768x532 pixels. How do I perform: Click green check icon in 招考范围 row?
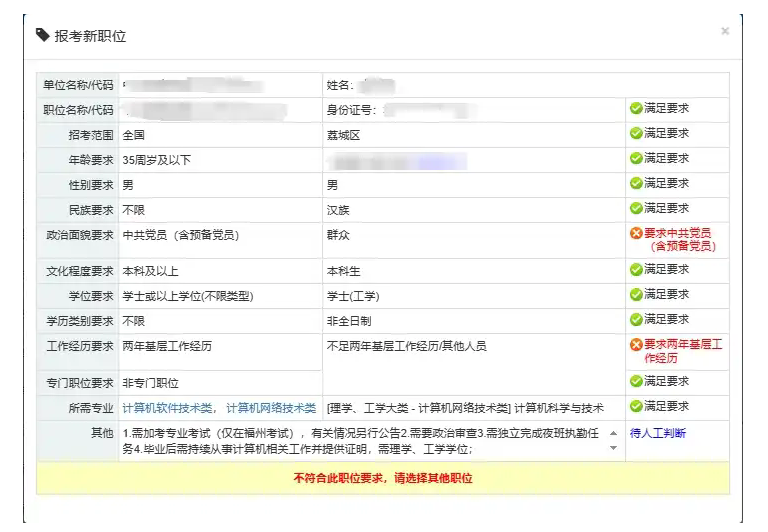point(636,133)
